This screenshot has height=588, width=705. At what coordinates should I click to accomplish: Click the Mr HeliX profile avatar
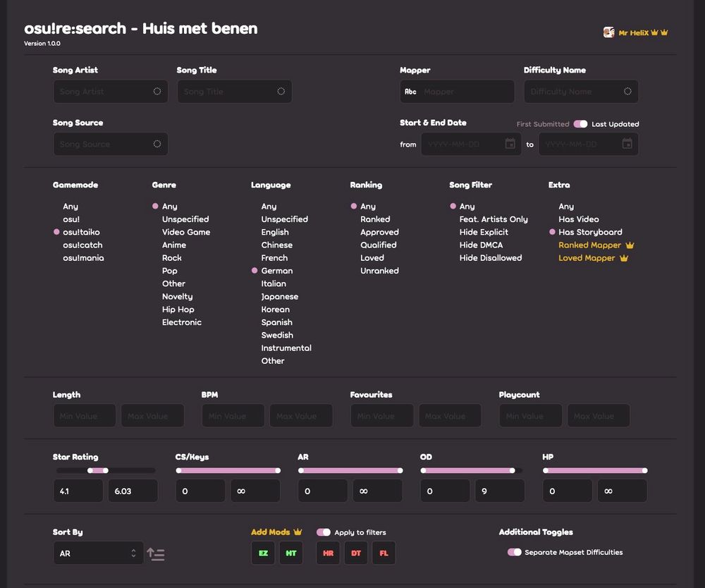click(x=609, y=32)
